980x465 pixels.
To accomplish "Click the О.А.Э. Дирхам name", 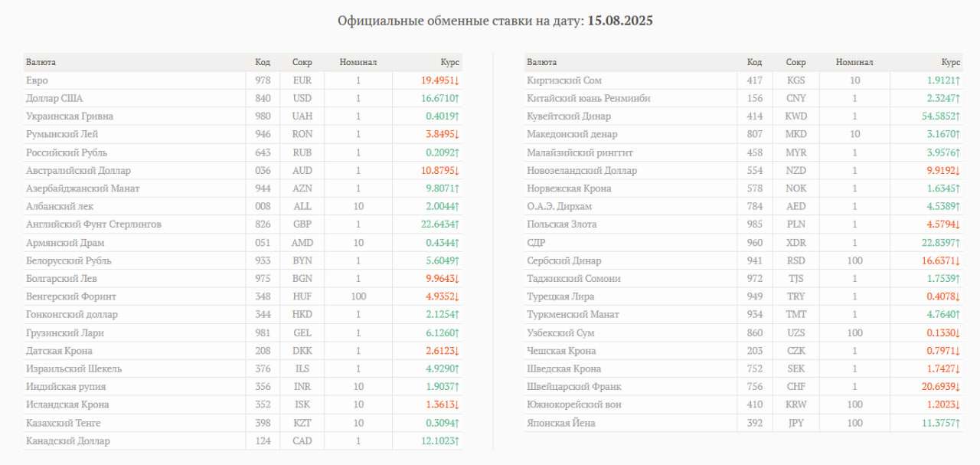I will coord(559,207).
